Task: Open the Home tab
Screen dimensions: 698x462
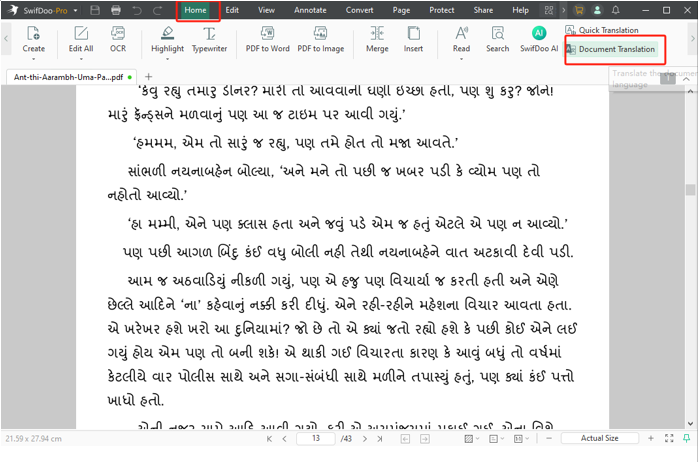Action: click(195, 10)
